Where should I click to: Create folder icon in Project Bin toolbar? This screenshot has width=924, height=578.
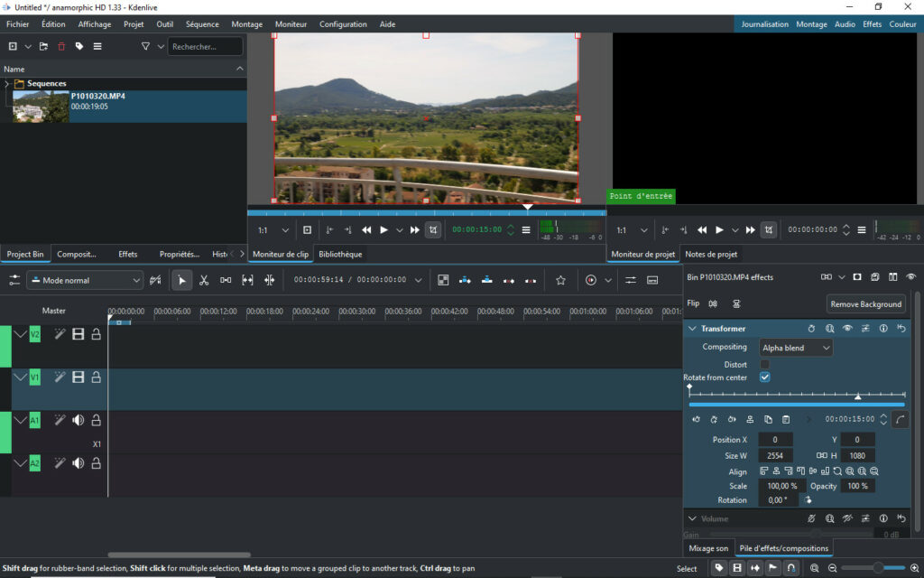(x=43, y=47)
